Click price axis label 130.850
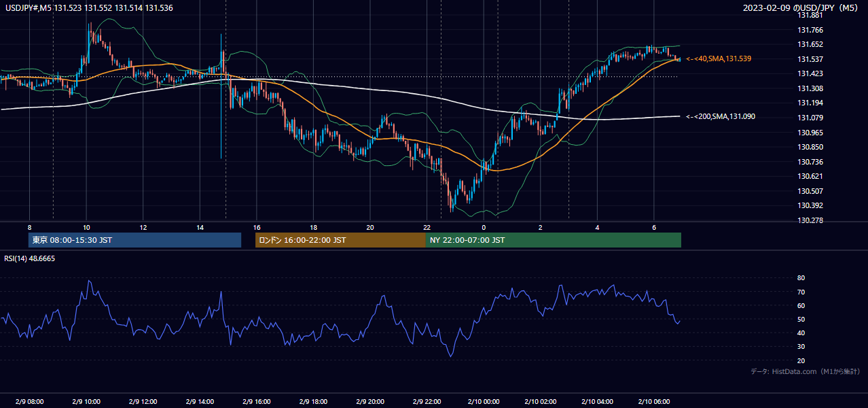868x408 pixels. pyautogui.click(x=810, y=147)
